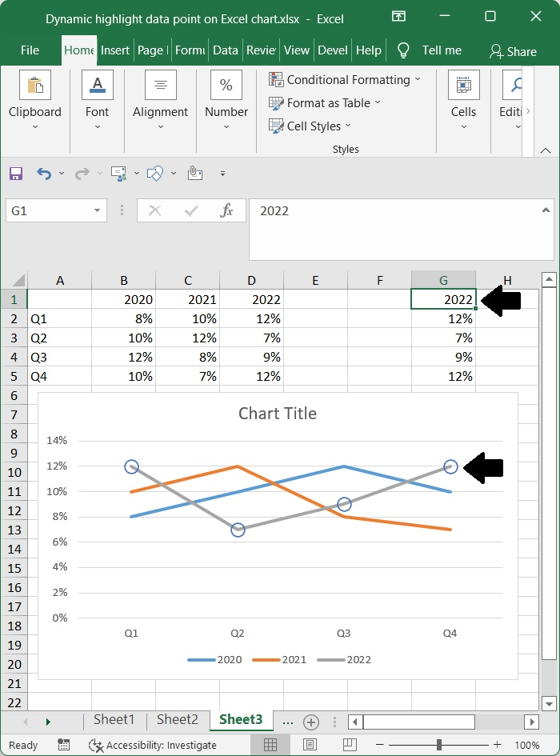
Task: Click the Enter checkmark in formula bar
Action: [x=191, y=210]
